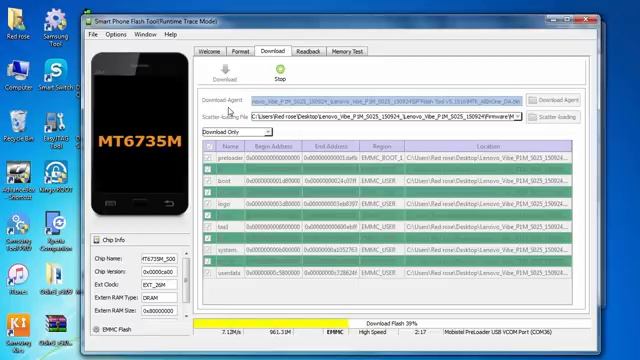Screen dimensions: 640x360
Task: Click the Smart Phone Flash Tool title icon
Action: click(89, 21)
